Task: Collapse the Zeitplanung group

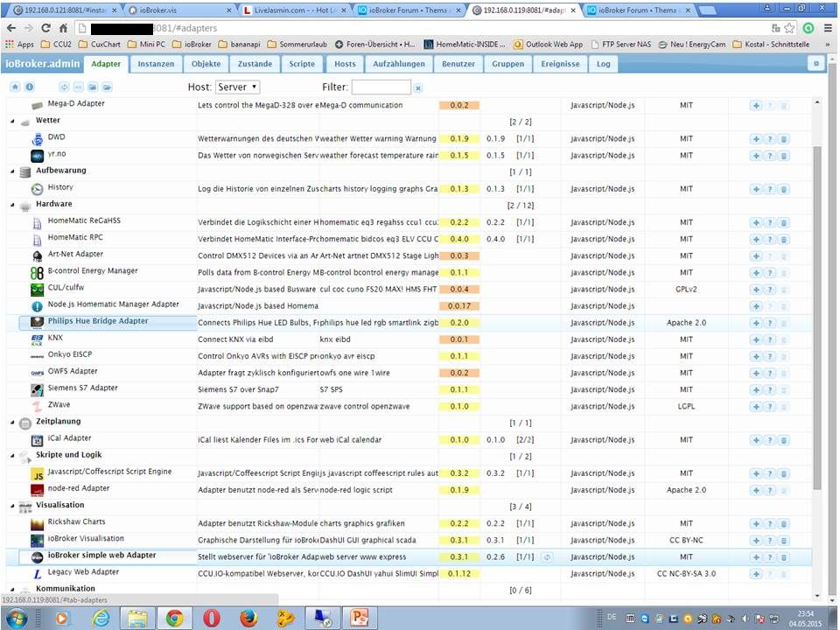Action: pyautogui.click(x=12, y=423)
